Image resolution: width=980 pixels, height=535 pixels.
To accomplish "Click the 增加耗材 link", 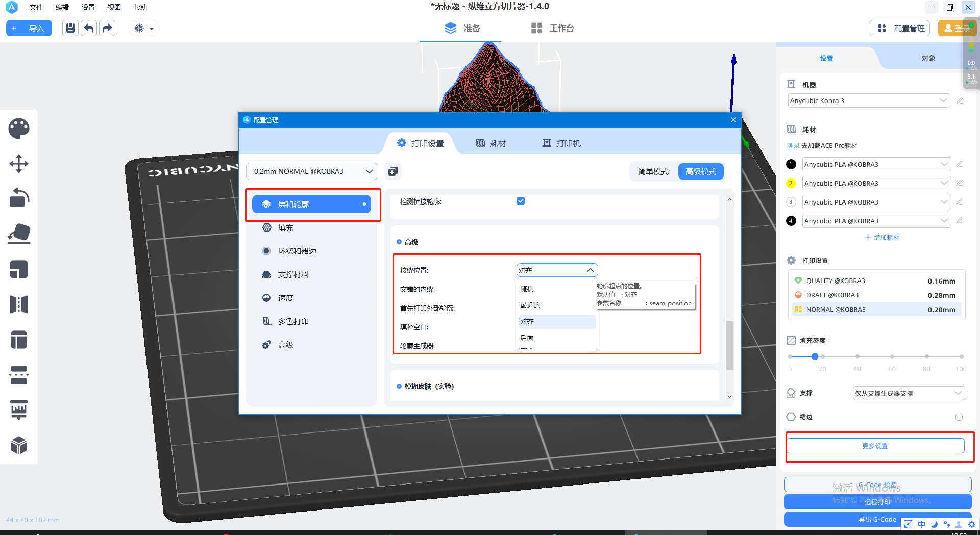I will (882, 237).
